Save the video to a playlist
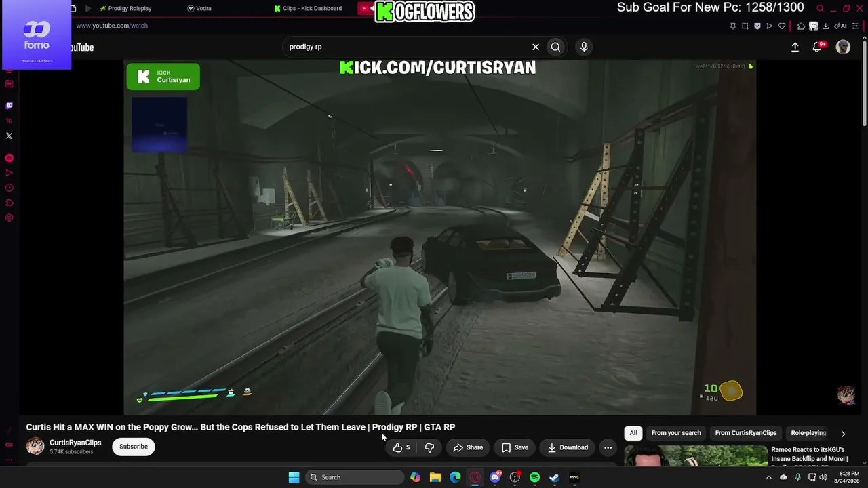Viewport: 868px width, 488px height. tap(515, 447)
